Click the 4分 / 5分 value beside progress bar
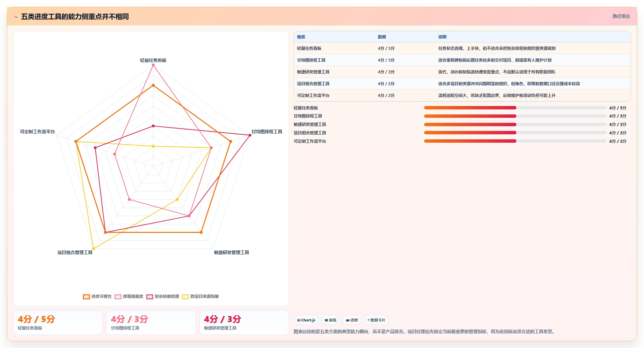The width and height of the screenshot is (644, 348). click(x=618, y=108)
